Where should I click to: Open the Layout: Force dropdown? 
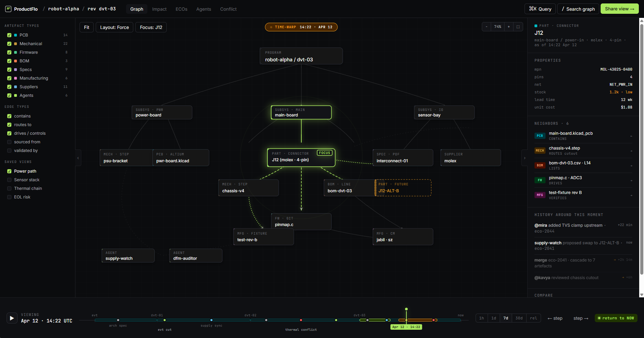click(114, 27)
